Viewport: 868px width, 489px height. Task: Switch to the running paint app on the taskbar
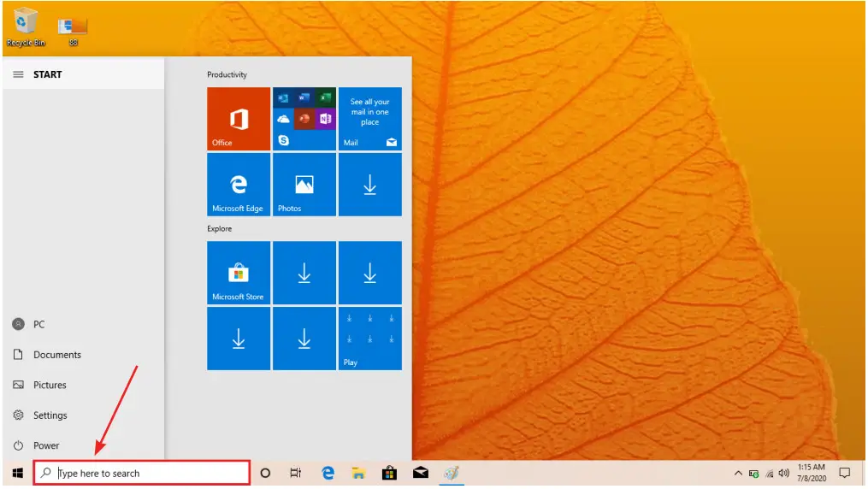[x=452, y=473]
